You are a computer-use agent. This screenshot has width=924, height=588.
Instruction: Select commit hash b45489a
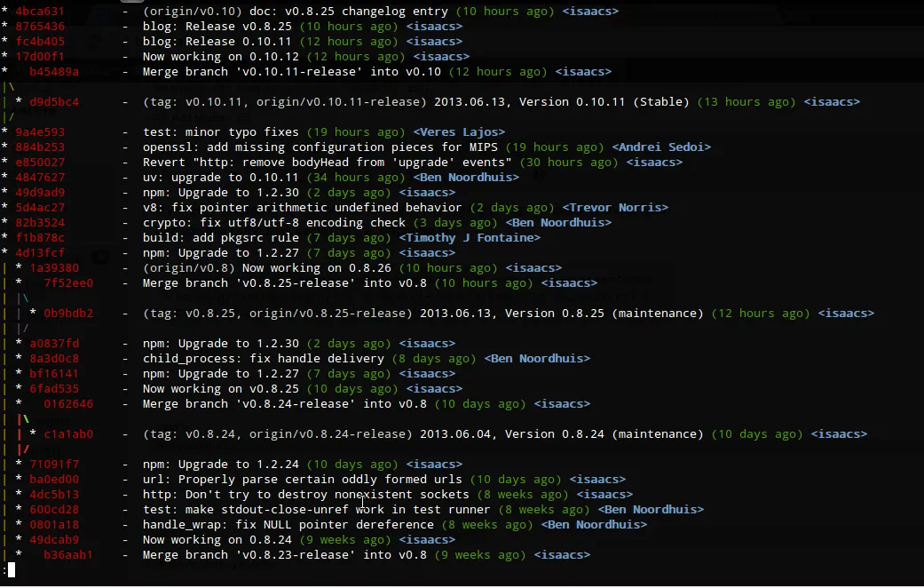pos(54,72)
